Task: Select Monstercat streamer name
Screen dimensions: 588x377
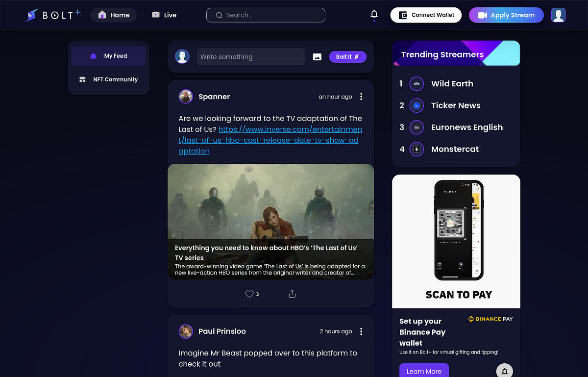Action: pyautogui.click(x=455, y=149)
